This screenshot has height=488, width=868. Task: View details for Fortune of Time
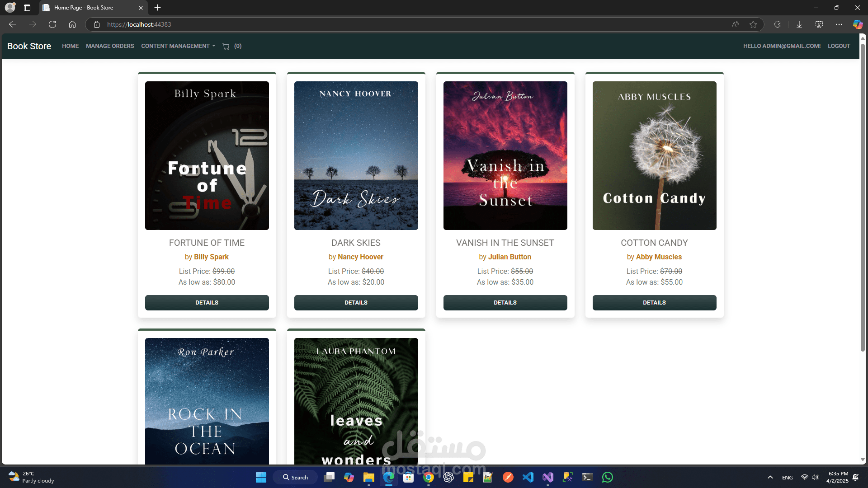207,303
